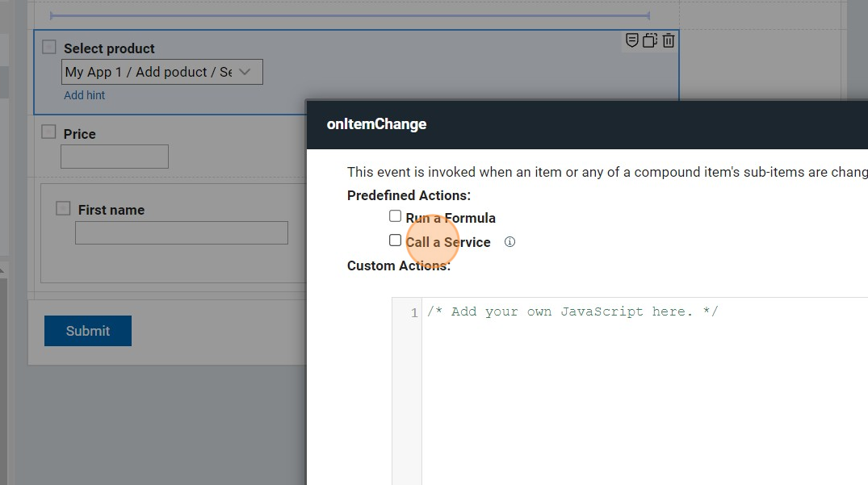The height and width of the screenshot is (485, 868).
Task: Click the onItemChange dialog title bar
Action: tap(565, 124)
